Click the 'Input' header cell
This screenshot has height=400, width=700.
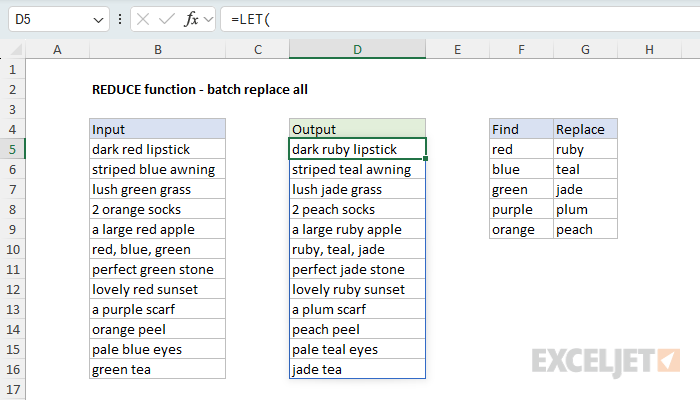pos(158,129)
